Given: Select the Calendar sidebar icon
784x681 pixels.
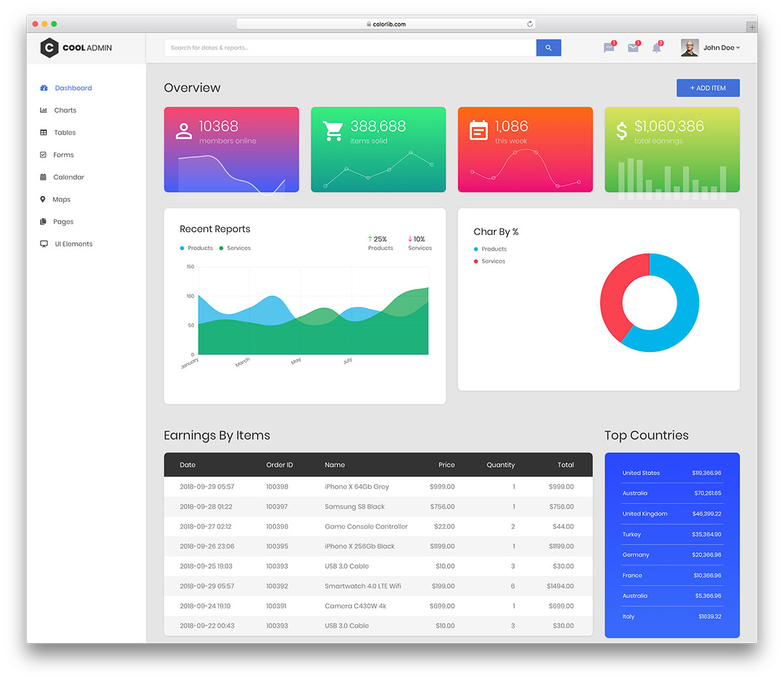Looking at the screenshot, I should 43,177.
